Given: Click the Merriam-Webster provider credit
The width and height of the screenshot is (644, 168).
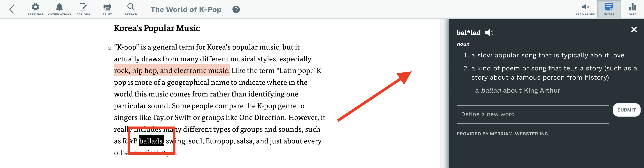Looking at the screenshot, I should [x=503, y=134].
